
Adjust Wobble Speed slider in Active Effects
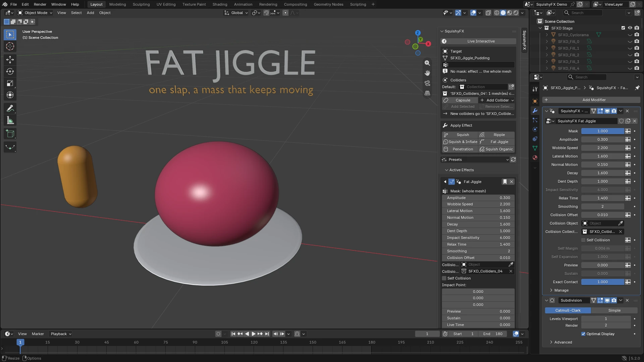478,204
